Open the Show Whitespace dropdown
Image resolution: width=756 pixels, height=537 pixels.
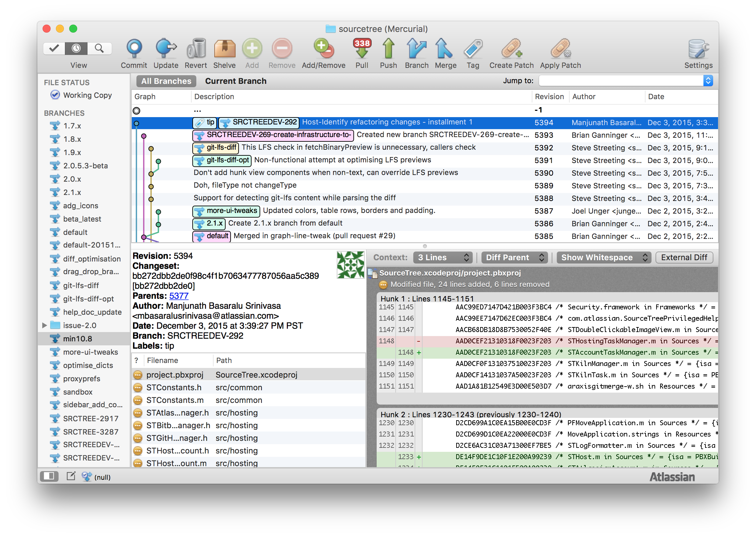pos(603,257)
